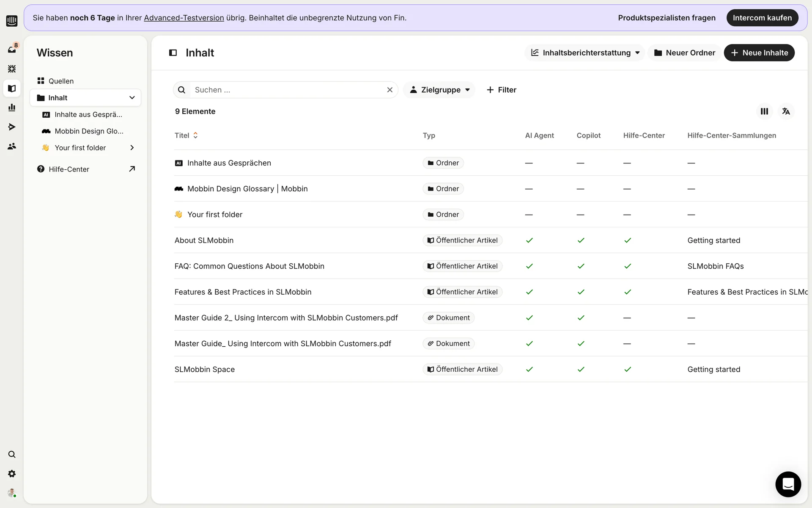The image size is (812, 508).
Task: Clear the search field with X
Action: point(390,90)
